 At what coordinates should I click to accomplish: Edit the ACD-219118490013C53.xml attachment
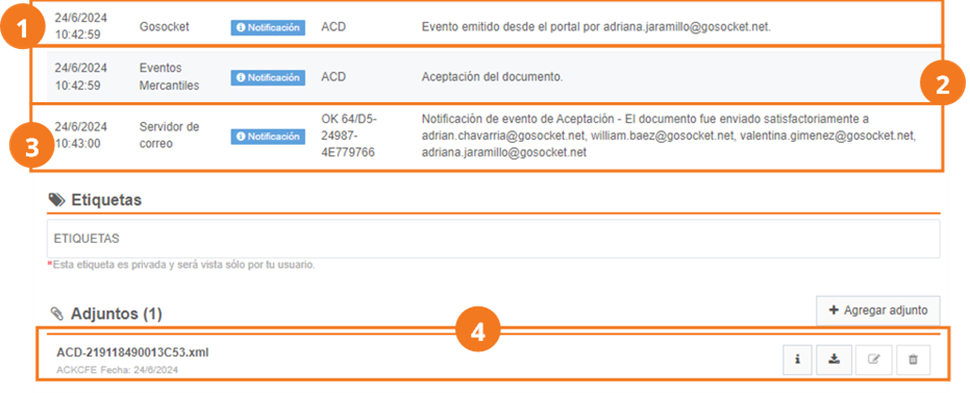(x=873, y=359)
